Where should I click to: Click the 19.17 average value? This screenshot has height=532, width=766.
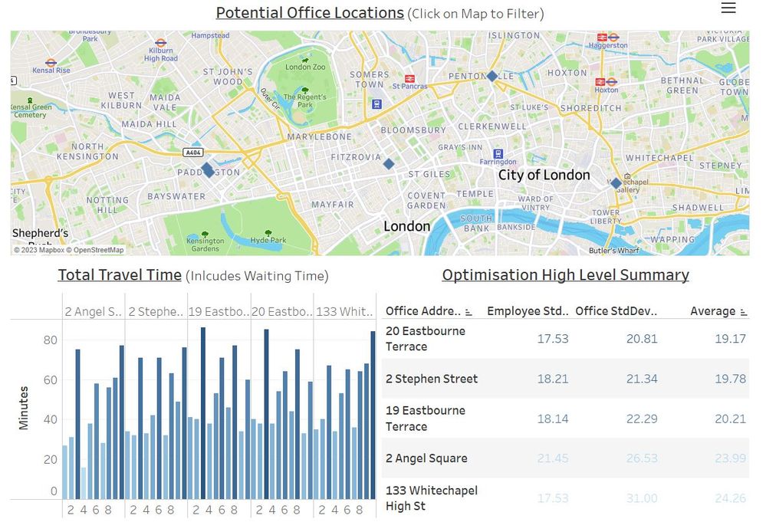point(730,339)
